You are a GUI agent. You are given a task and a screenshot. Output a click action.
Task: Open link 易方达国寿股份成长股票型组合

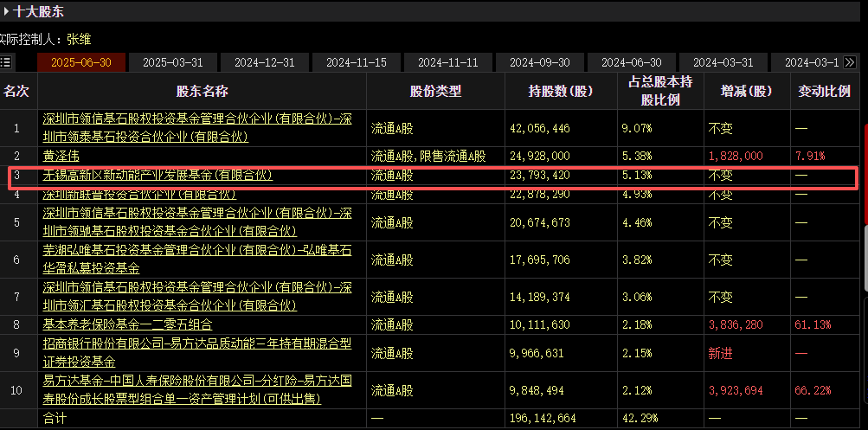click(x=197, y=389)
